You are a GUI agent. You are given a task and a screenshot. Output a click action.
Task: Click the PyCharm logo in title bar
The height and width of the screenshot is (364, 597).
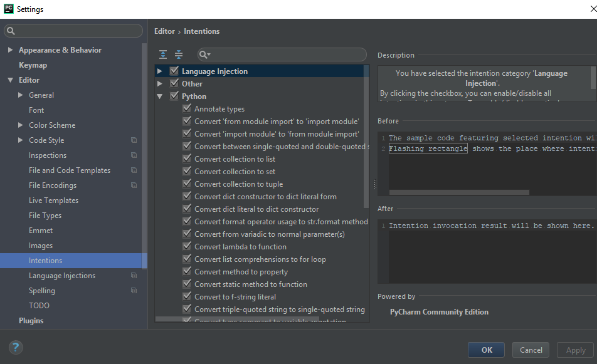click(x=8, y=9)
